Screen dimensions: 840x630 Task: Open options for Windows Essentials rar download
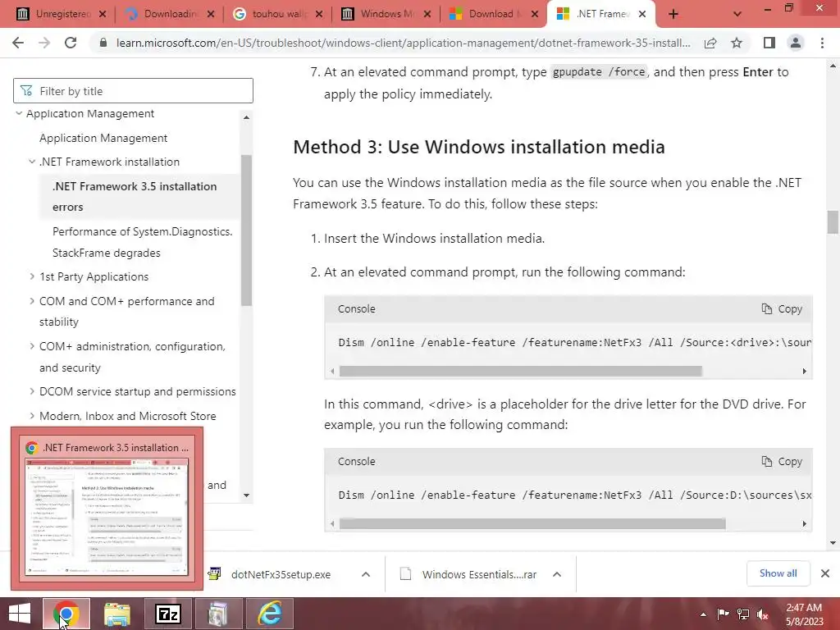tap(557, 575)
